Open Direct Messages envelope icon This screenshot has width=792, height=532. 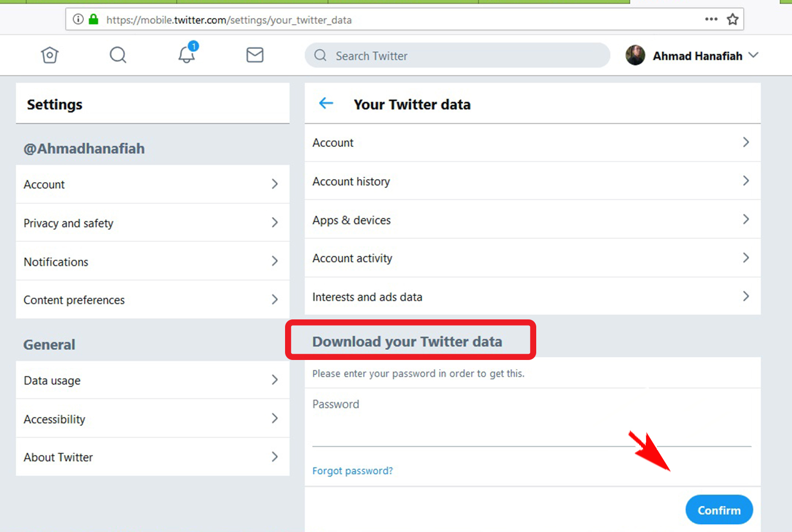(255, 55)
